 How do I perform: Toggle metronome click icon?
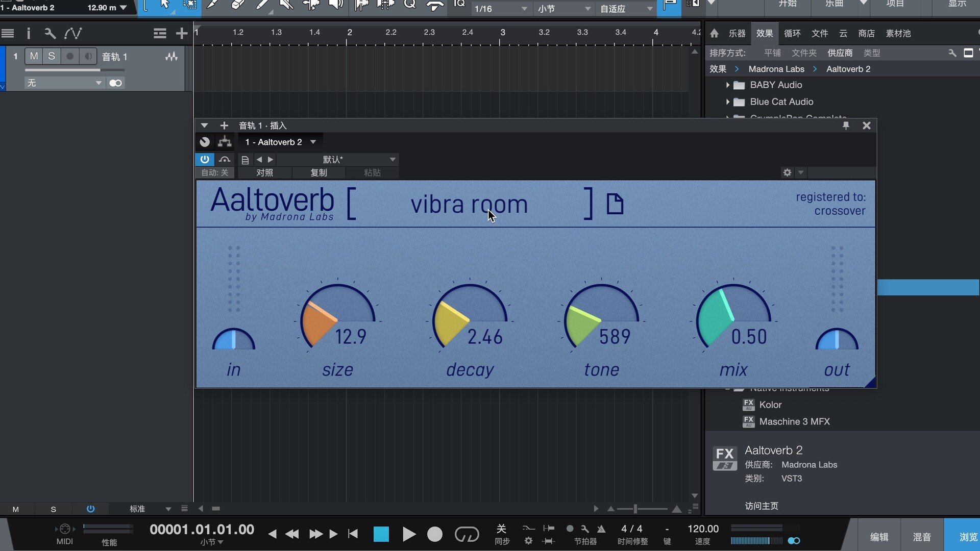(x=601, y=529)
